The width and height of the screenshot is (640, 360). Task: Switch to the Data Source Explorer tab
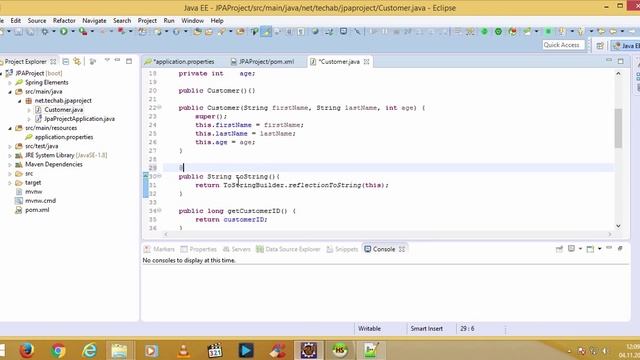coord(288,249)
